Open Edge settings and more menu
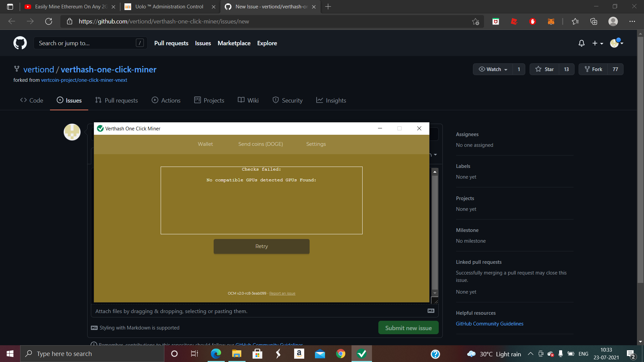 tap(632, 21)
